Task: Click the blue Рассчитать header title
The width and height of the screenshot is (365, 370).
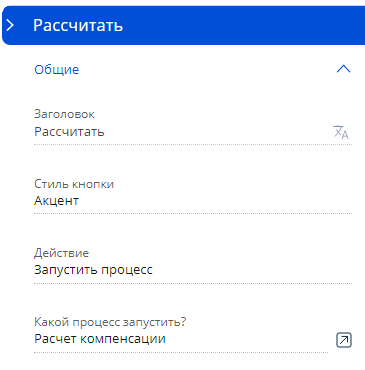Action: [x=78, y=25]
